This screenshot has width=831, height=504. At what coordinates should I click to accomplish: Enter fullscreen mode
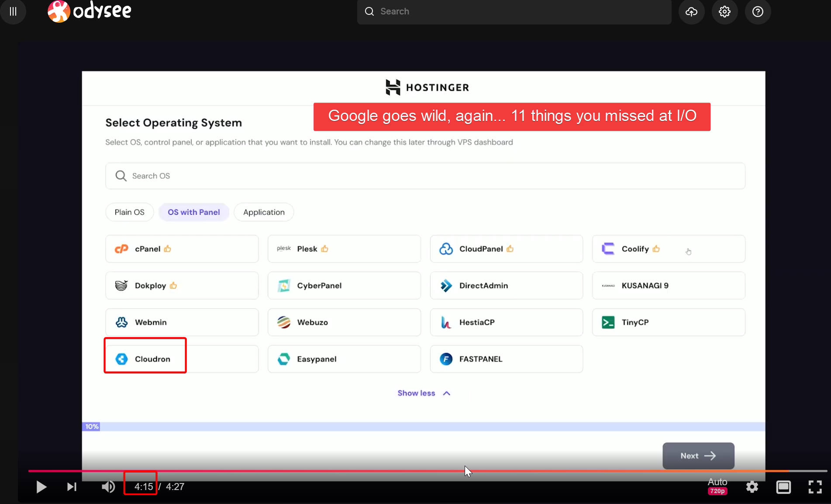coord(815,487)
